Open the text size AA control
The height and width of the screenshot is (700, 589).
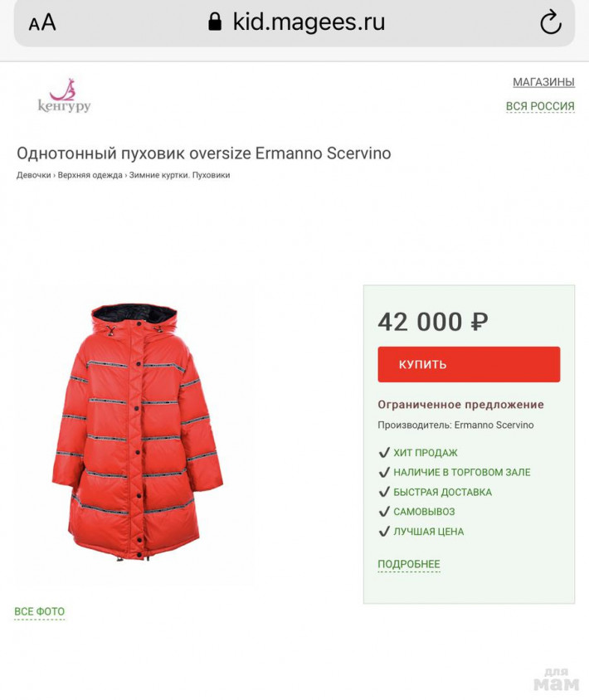pos(42,22)
